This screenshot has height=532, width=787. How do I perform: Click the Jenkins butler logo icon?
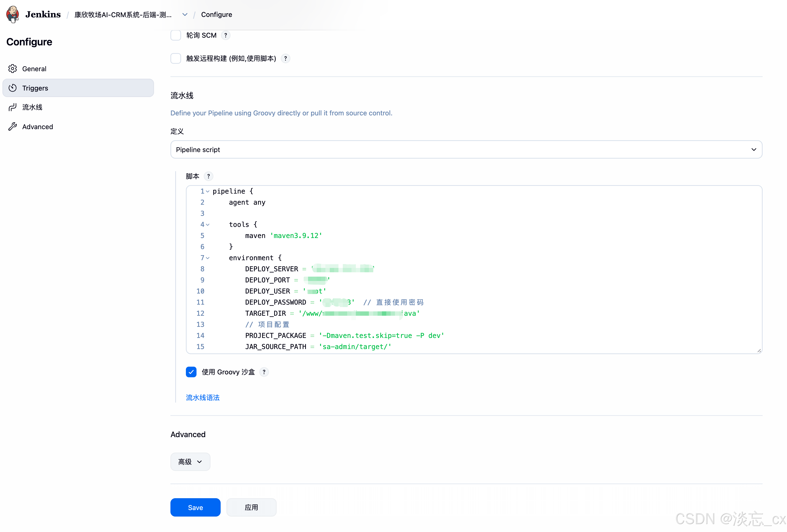tap(13, 14)
